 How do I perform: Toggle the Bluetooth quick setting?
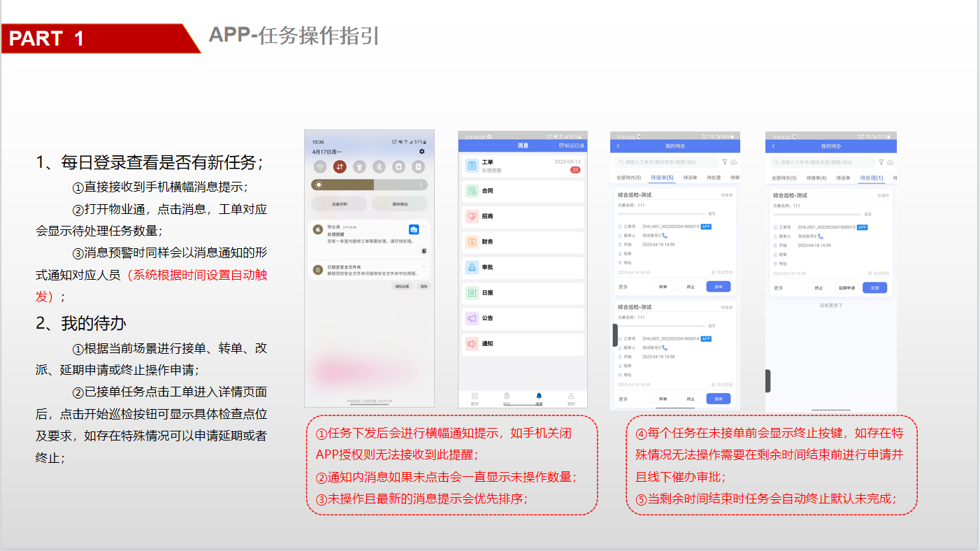[379, 166]
